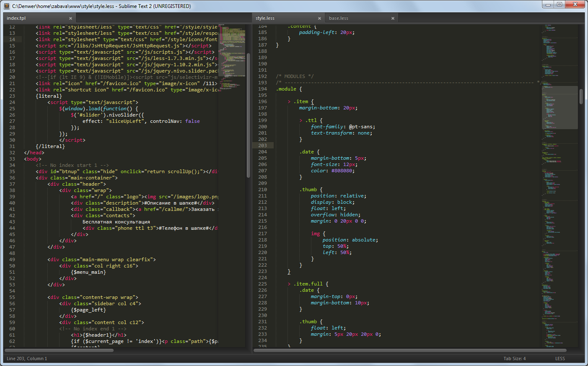This screenshot has height=366, width=588.
Task: Activate the index.tpl tab
Action: pos(17,18)
